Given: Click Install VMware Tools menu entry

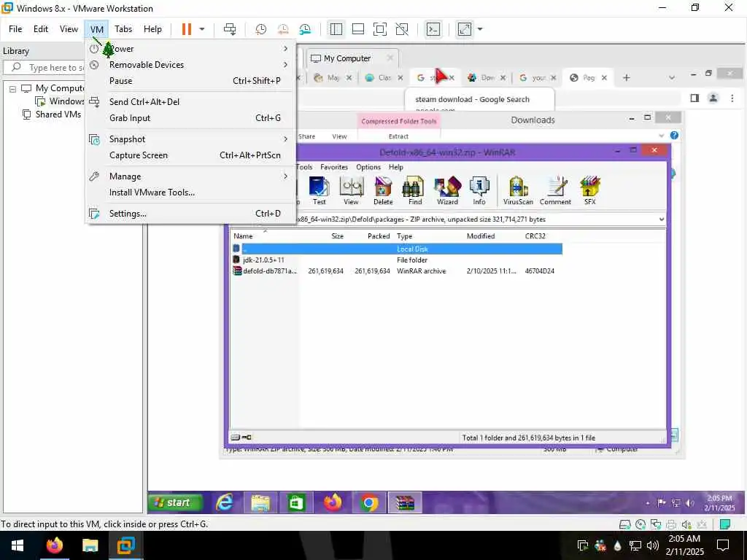Looking at the screenshot, I should pos(190,192).
